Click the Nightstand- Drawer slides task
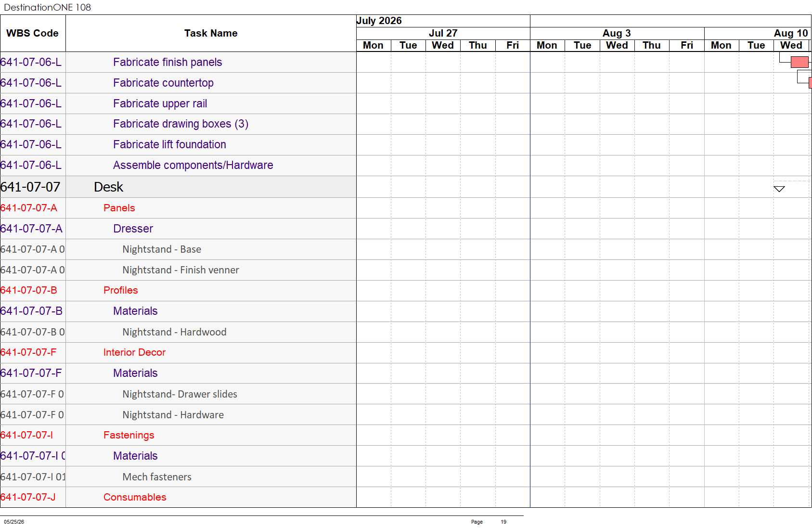 click(x=180, y=394)
